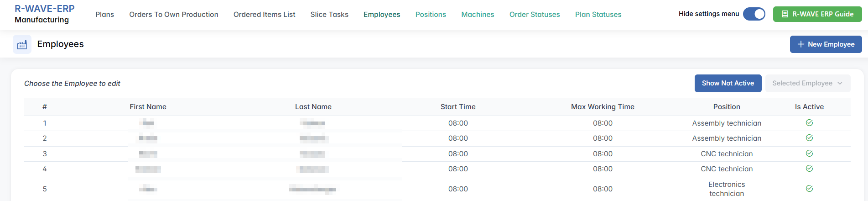This screenshot has width=868, height=201.
Task: Click the Position column header
Action: 727,107
